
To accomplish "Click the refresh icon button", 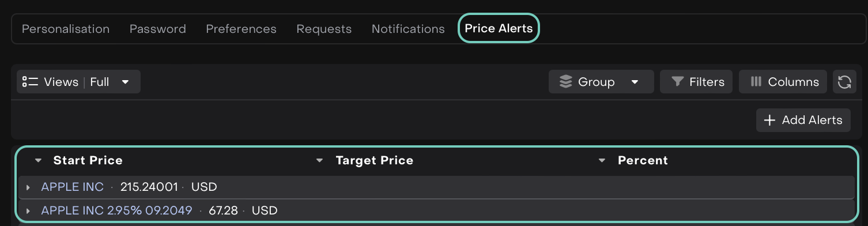I will pyautogui.click(x=844, y=82).
